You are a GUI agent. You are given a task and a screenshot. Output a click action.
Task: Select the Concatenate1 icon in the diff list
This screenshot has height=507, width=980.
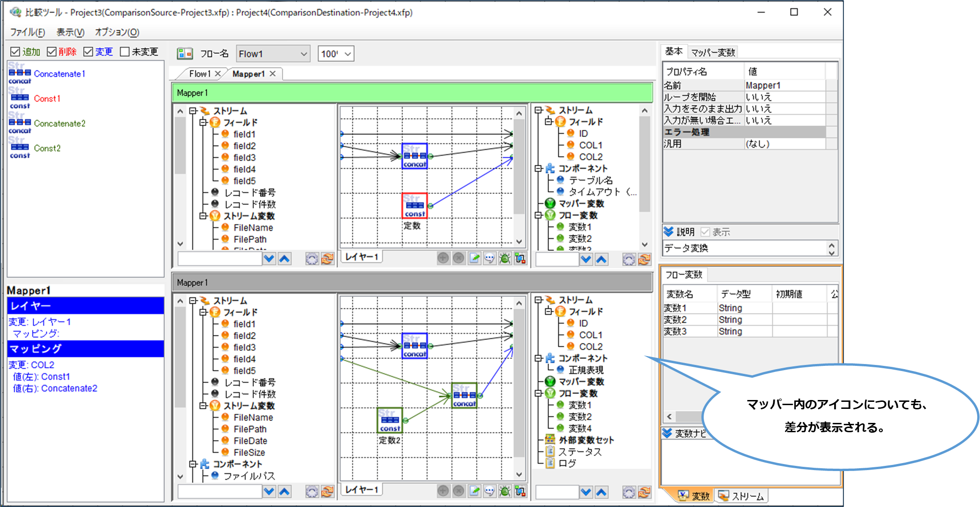point(20,74)
